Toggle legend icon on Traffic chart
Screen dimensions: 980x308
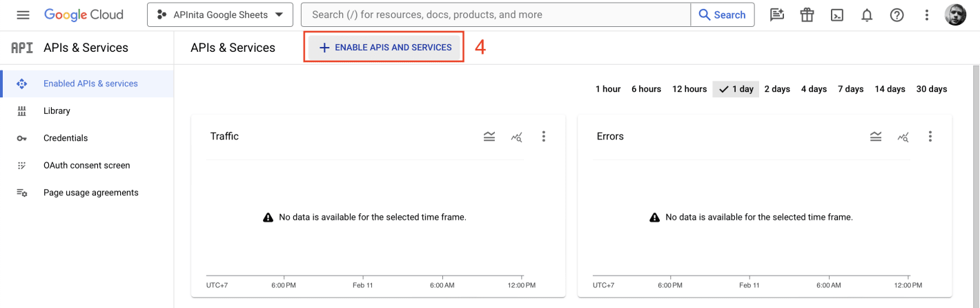(489, 137)
